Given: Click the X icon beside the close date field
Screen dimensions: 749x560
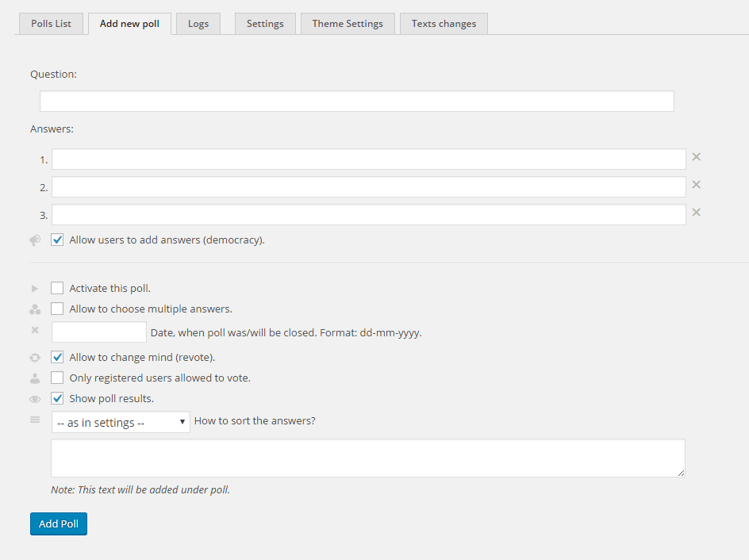Looking at the screenshot, I should pos(35,330).
